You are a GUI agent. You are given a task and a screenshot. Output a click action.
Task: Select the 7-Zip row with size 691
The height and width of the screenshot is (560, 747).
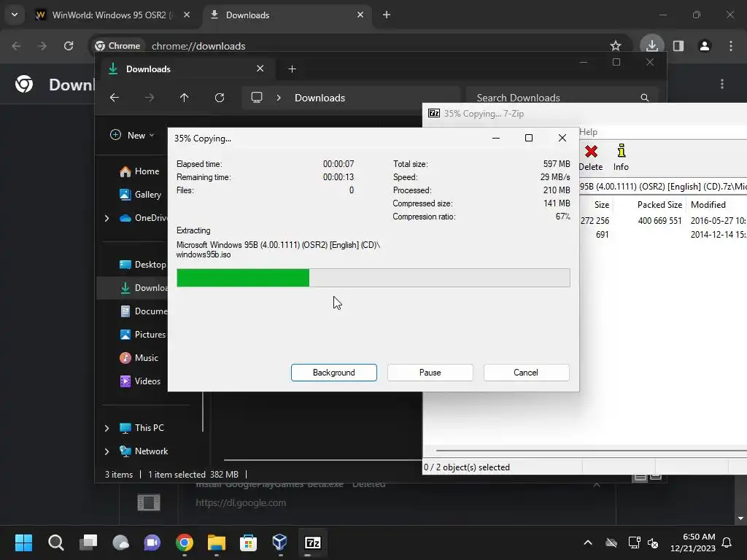click(662, 234)
